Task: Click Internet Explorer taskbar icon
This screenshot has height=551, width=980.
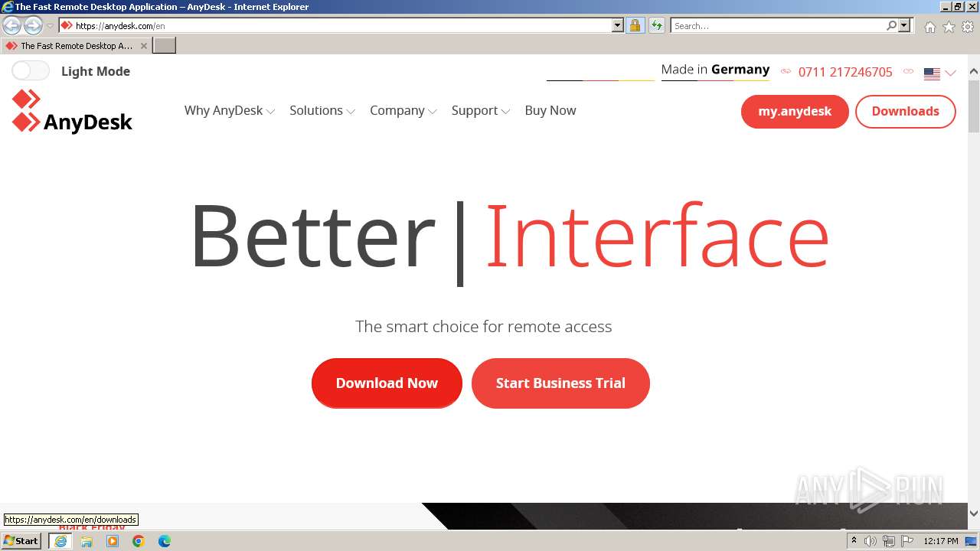Action: click(60, 541)
